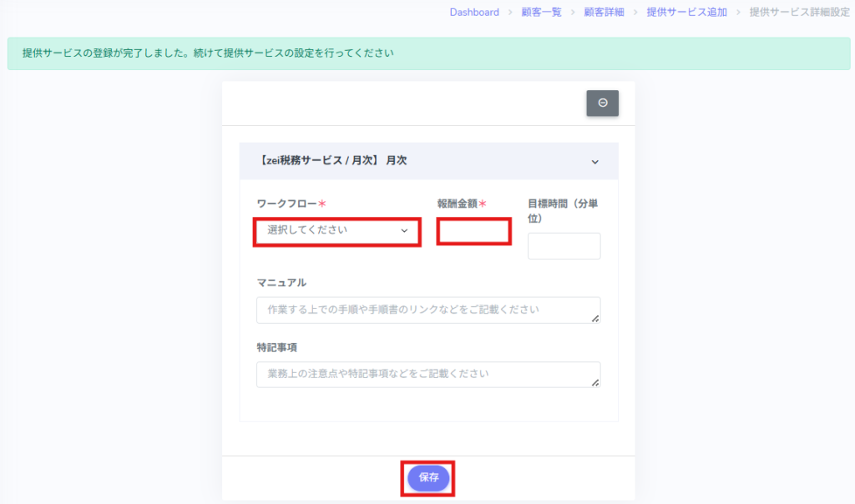The width and height of the screenshot is (855, 504).
Task: Select the 特記事項 text area
Action: [427, 375]
